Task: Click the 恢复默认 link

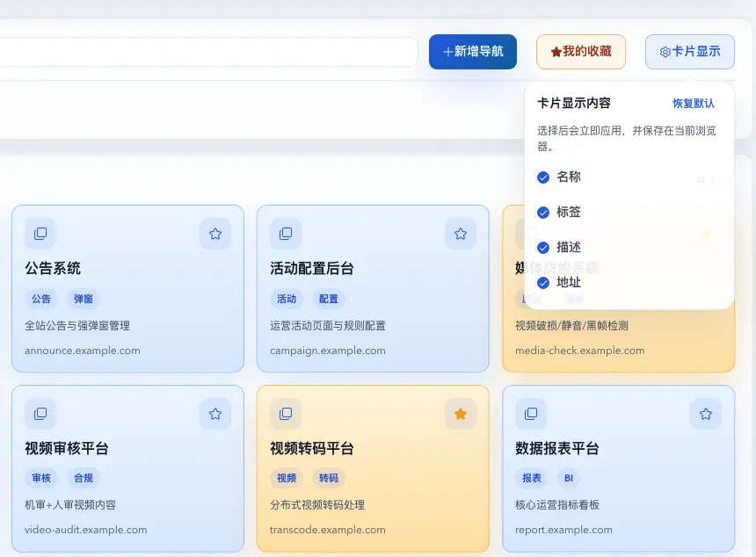Action: coord(694,103)
